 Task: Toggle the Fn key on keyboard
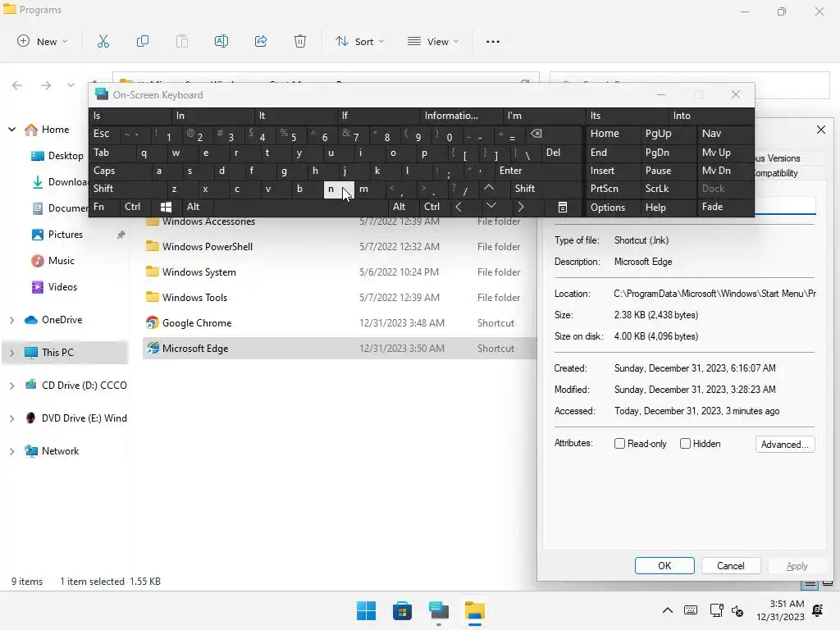(105, 207)
